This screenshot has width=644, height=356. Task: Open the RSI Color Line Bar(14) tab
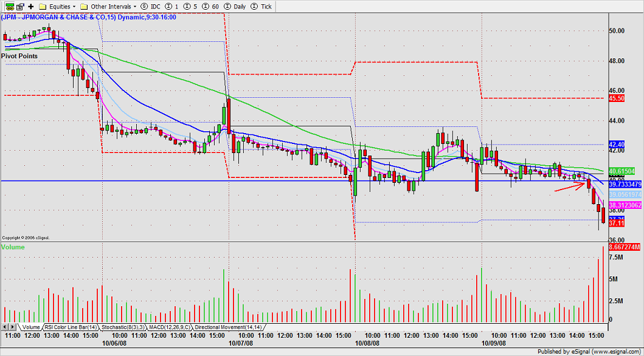click(71, 327)
